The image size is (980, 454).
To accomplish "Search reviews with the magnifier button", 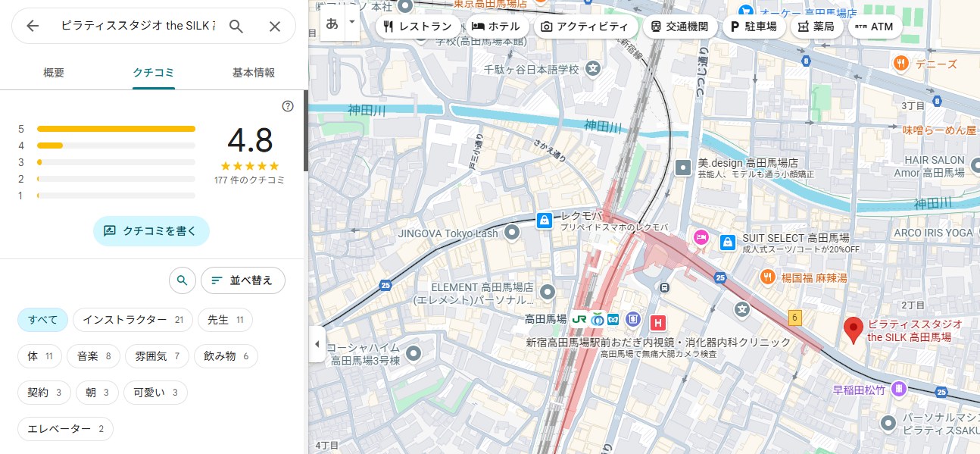I will pos(182,280).
